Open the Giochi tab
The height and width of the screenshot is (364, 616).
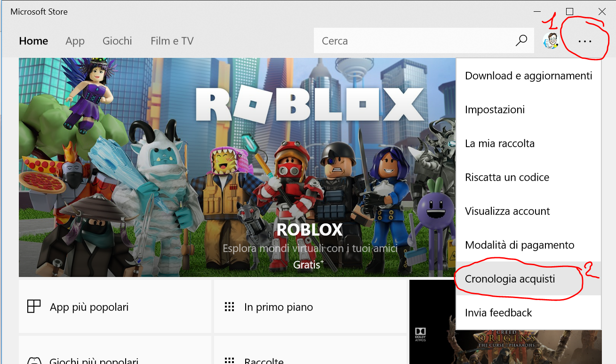(x=117, y=41)
